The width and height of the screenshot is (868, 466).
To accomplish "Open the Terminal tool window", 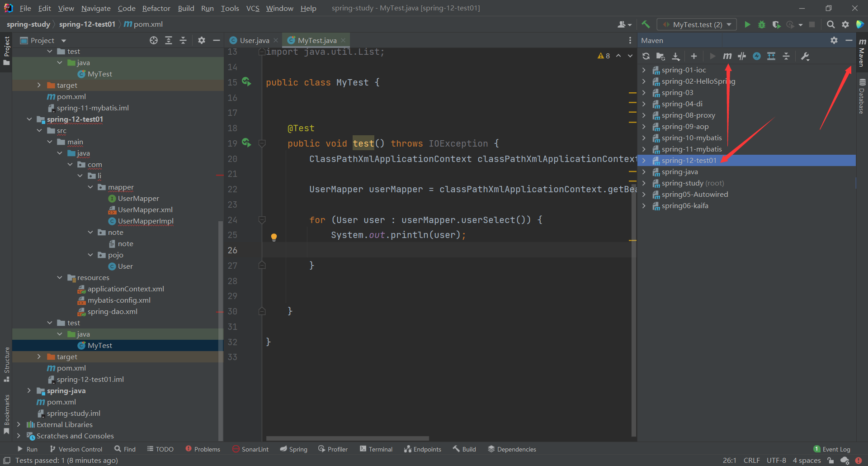I will 376,449.
